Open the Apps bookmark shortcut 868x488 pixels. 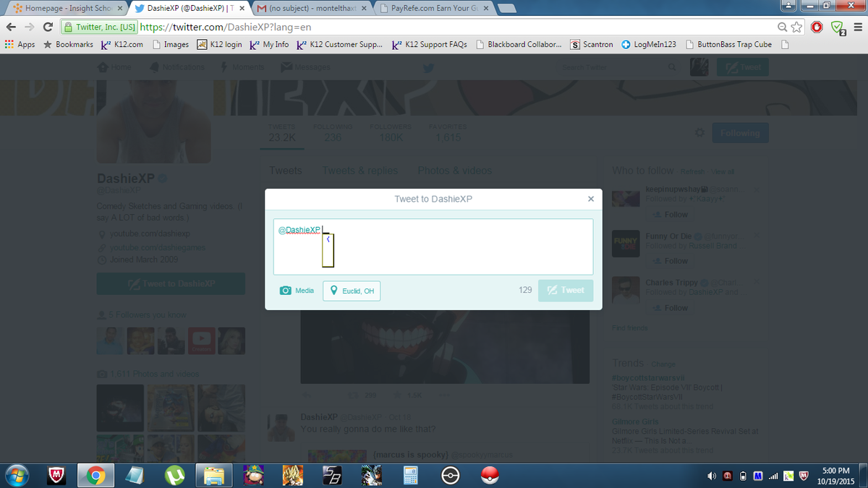(x=20, y=44)
